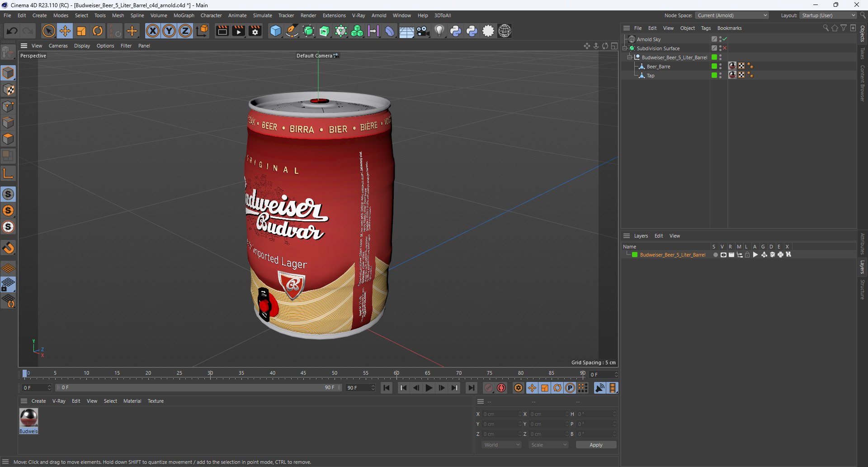
Task: Click the globe icon in toolbar
Action: 505,31
